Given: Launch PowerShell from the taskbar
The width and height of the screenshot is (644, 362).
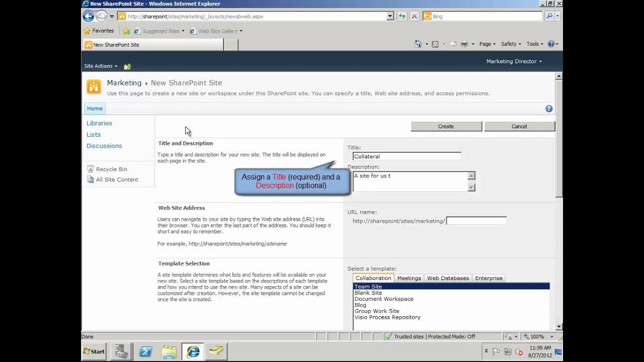Looking at the screenshot, I should click(145, 351).
